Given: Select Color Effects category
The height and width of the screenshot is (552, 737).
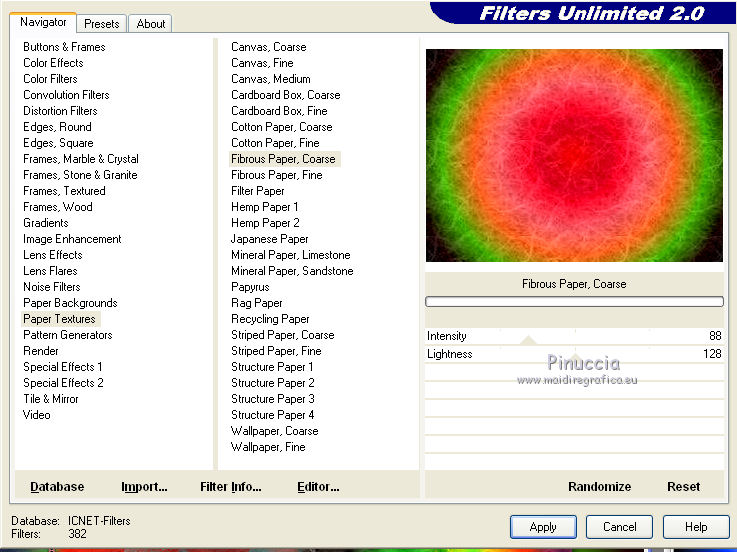Looking at the screenshot, I should 53,63.
